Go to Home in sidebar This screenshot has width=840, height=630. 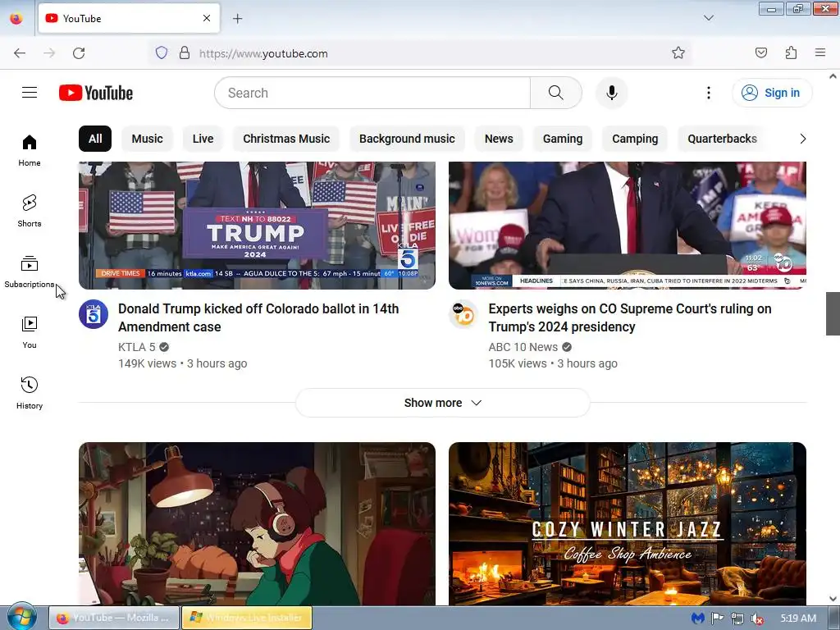[30, 151]
